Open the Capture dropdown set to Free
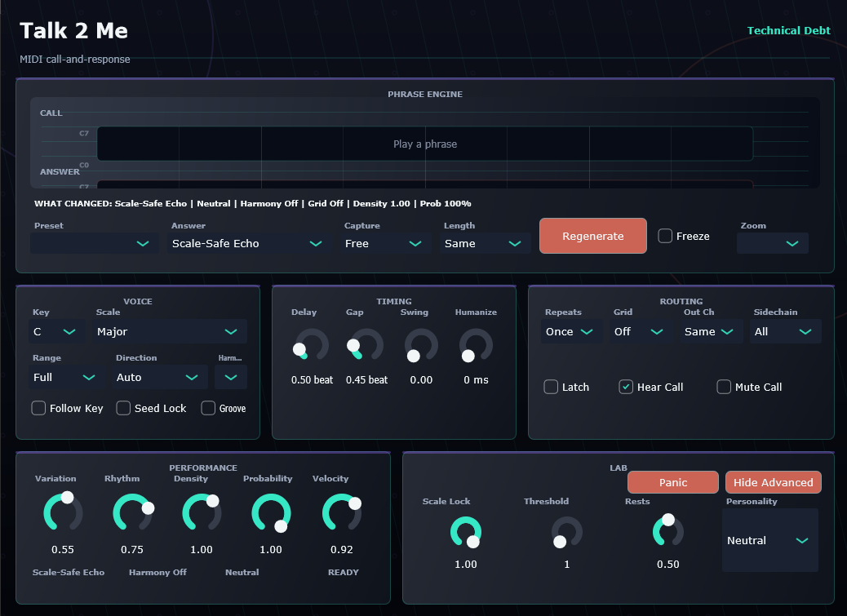Viewport: 847px width, 616px height. (x=386, y=243)
